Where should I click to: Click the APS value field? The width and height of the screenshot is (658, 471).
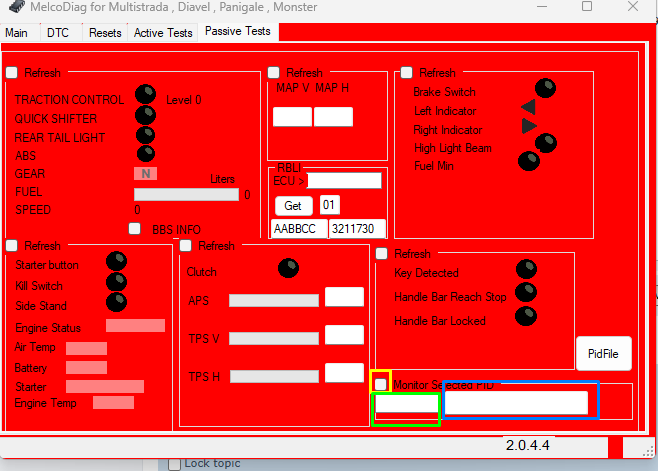tap(344, 297)
